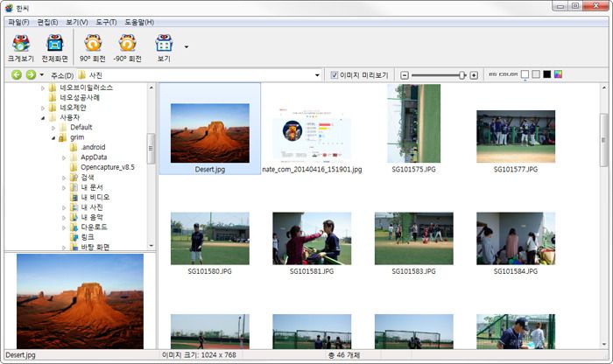Expand the 네오브이밀러소스 folder
613x364 pixels.
[x=43, y=87]
